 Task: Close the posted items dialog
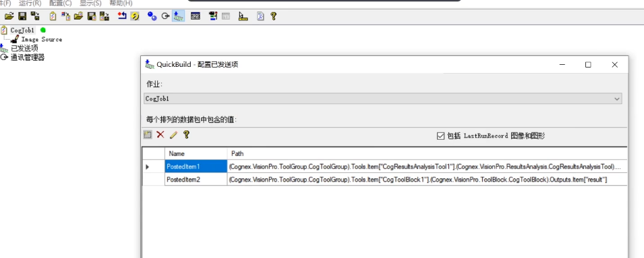614,65
